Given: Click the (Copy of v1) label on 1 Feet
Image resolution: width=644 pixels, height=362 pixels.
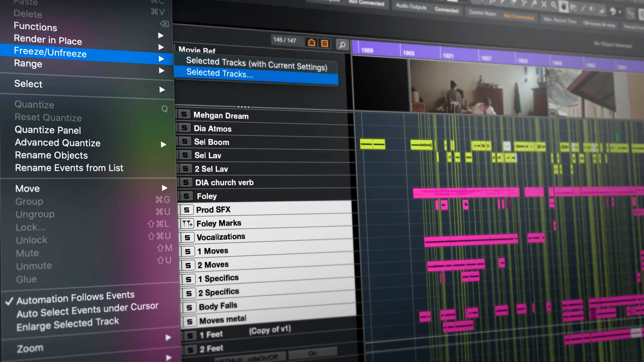Looking at the screenshot, I should (x=270, y=330).
